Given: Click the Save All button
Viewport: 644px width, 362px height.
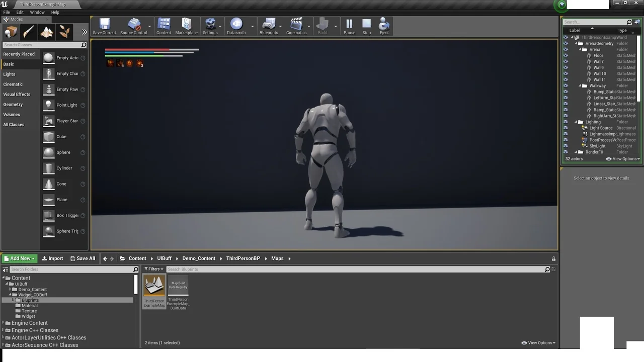Looking at the screenshot, I should 83,258.
